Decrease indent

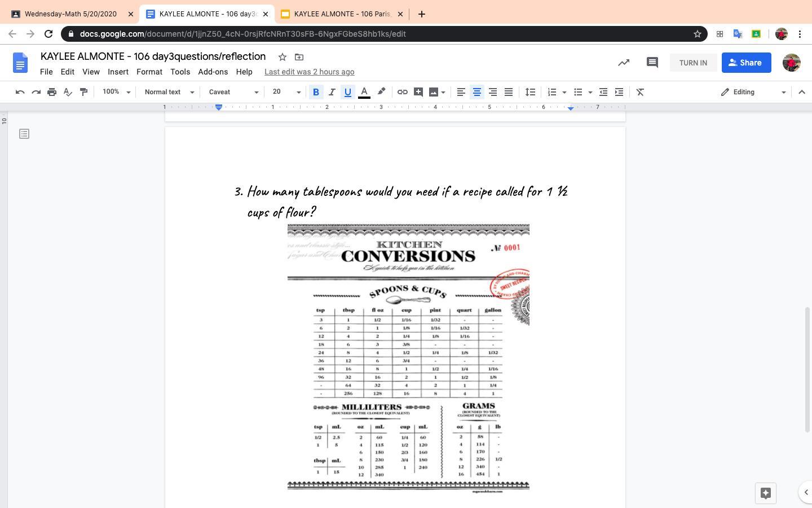[603, 92]
